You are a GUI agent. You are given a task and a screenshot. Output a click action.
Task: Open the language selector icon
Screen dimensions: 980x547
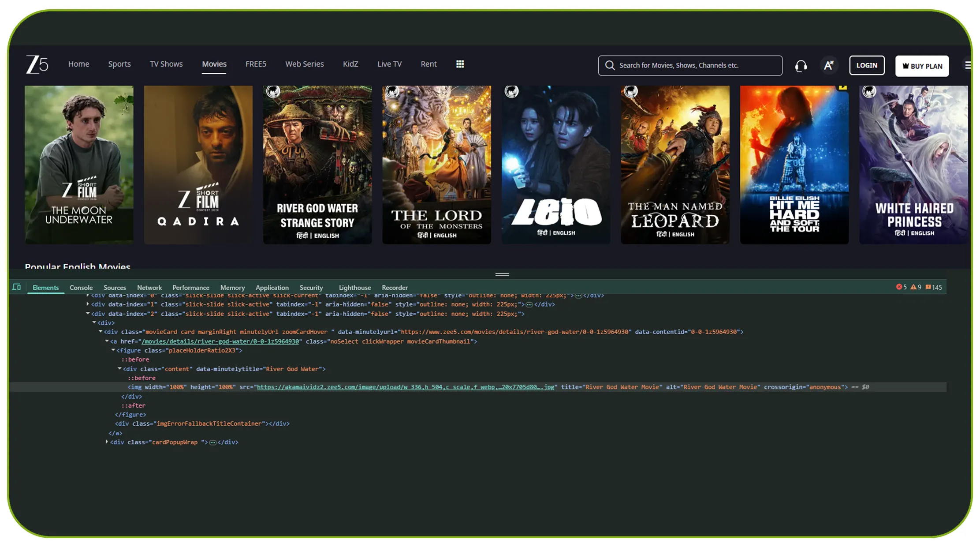(x=828, y=65)
